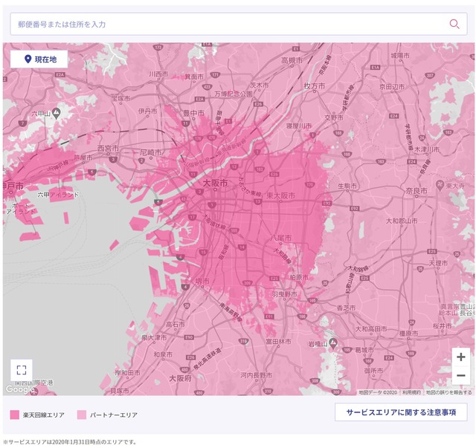Click the 高槻市 label on map
The height and width of the screenshot is (448, 476).
click(292, 60)
